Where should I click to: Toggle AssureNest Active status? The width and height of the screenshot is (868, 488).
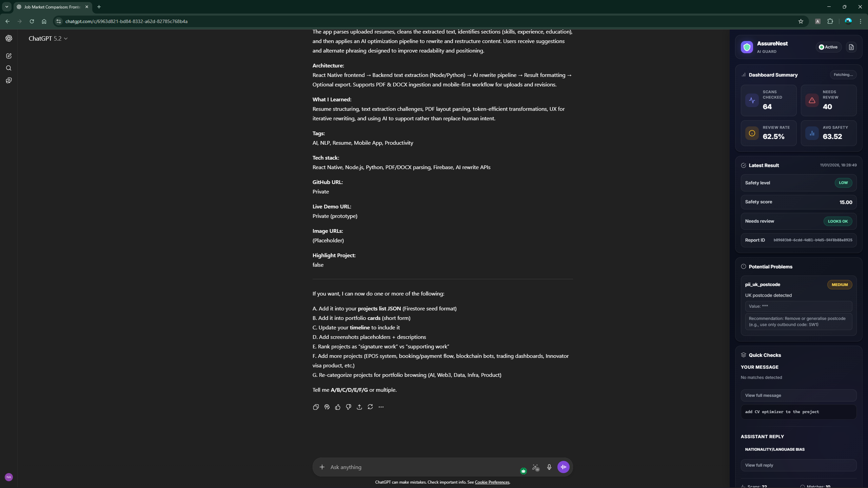828,47
